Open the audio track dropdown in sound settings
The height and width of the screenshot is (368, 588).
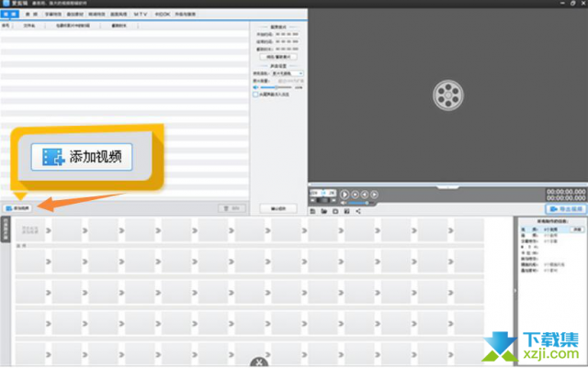[x=288, y=73]
